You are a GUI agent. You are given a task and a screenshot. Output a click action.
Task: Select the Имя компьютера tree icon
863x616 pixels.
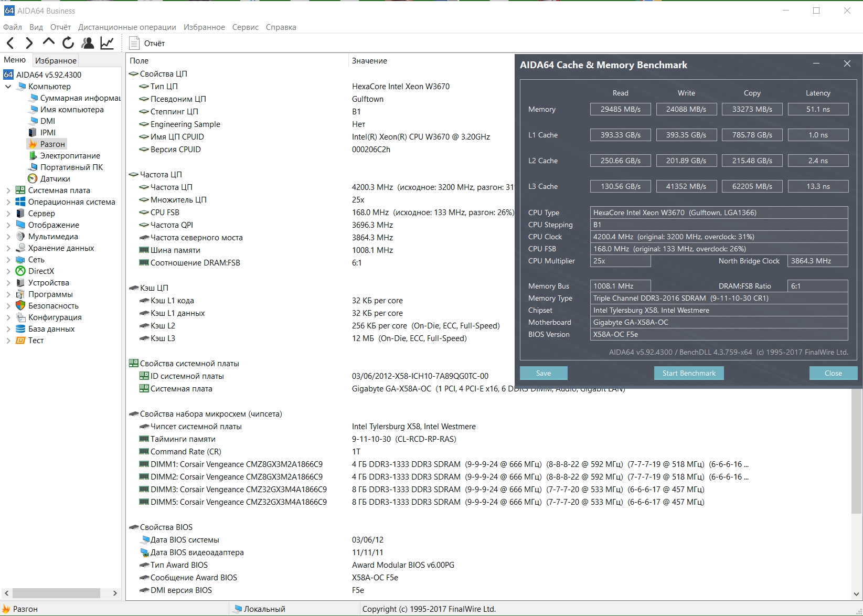coord(34,110)
